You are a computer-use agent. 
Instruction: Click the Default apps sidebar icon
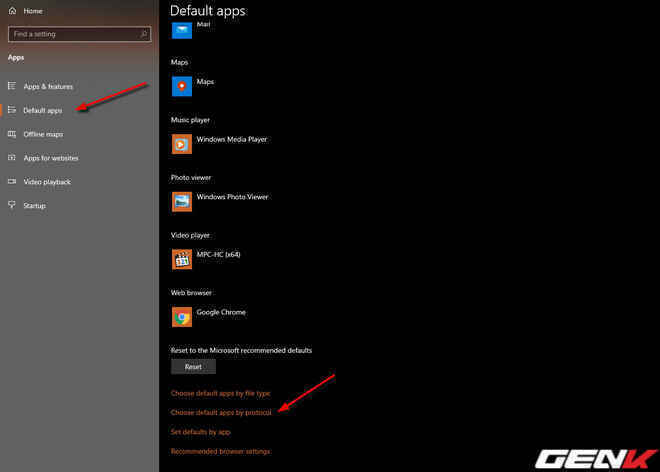coord(12,110)
